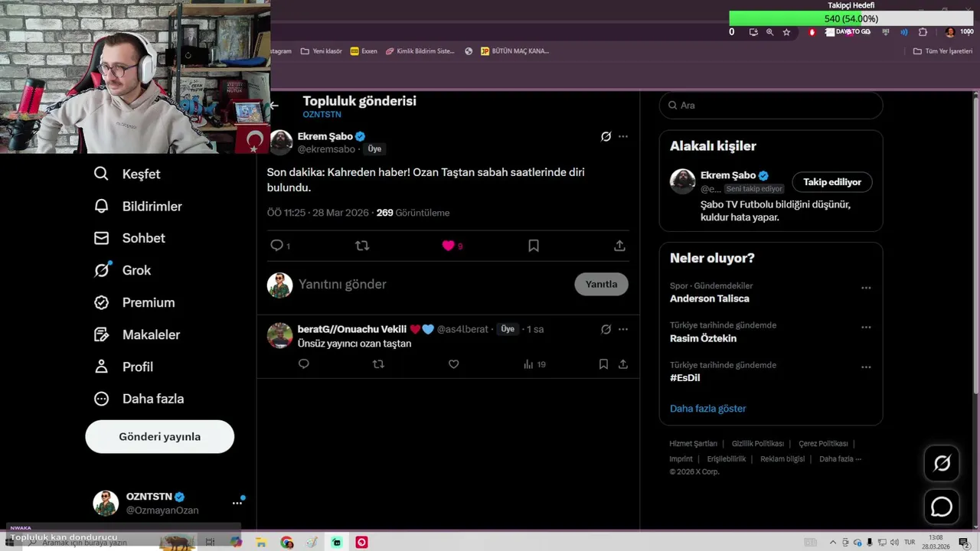
Task: Show hidden system tray icons
Action: tap(833, 543)
